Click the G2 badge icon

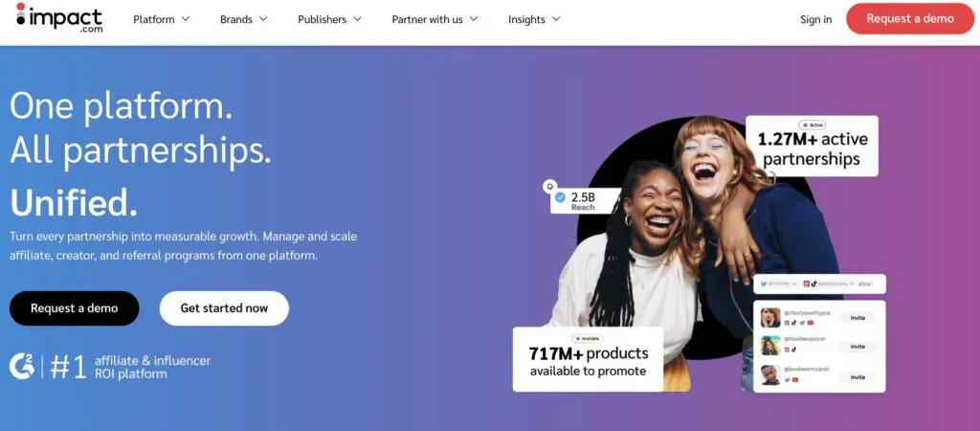(x=22, y=367)
